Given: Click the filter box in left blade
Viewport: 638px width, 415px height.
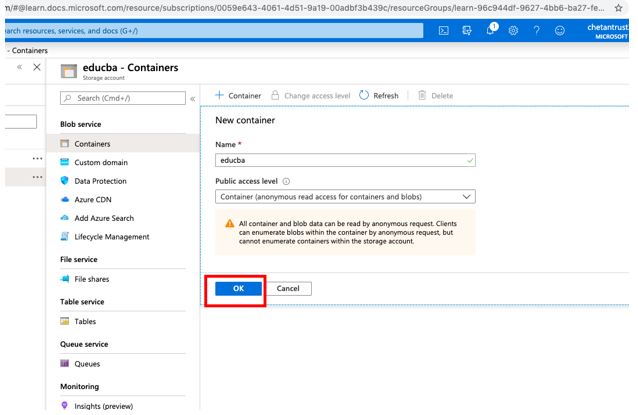Looking at the screenshot, I should point(21,122).
